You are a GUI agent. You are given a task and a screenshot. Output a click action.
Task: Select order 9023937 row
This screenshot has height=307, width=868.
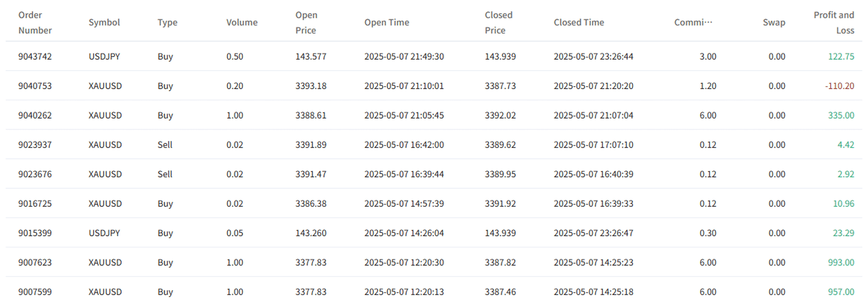434,145
